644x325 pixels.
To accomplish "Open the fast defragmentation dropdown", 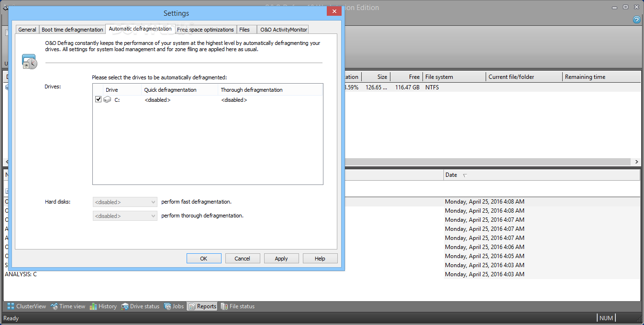I will [x=125, y=202].
